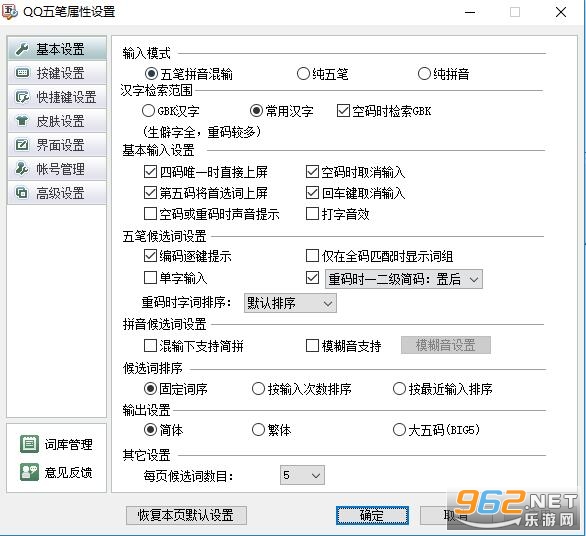Open 每页候选词数目 dropdown
Screen dimensions: 586x536
(x=302, y=475)
